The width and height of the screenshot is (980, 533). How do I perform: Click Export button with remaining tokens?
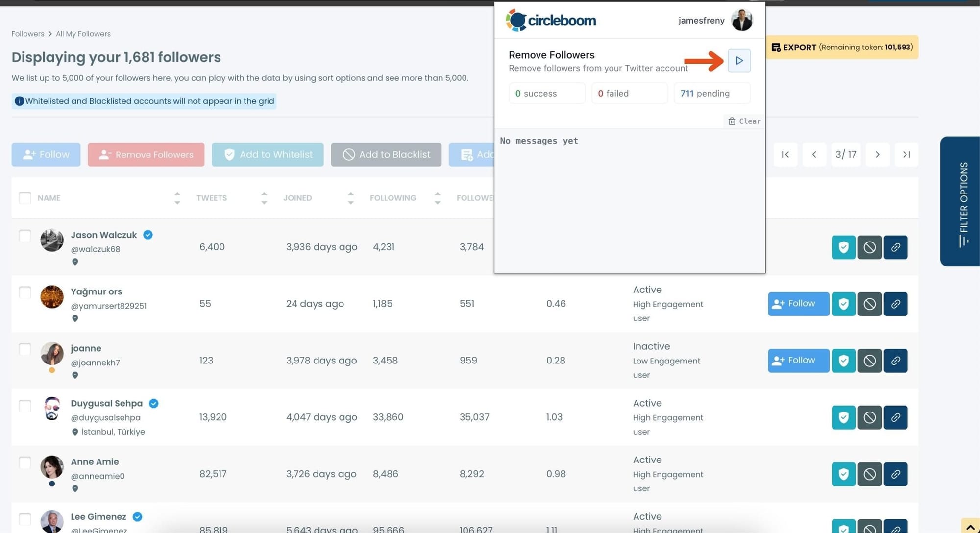[x=841, y=48]
